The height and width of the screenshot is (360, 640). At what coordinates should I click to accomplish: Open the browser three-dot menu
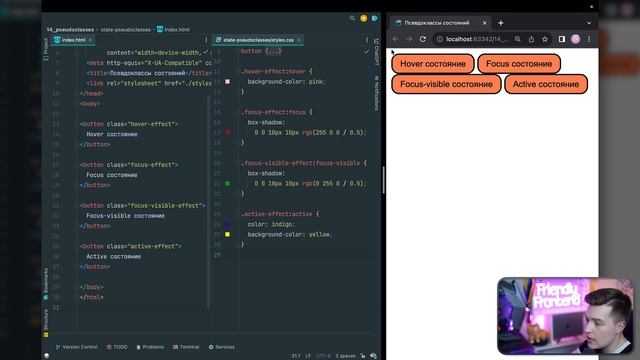(x=589, y=39)
